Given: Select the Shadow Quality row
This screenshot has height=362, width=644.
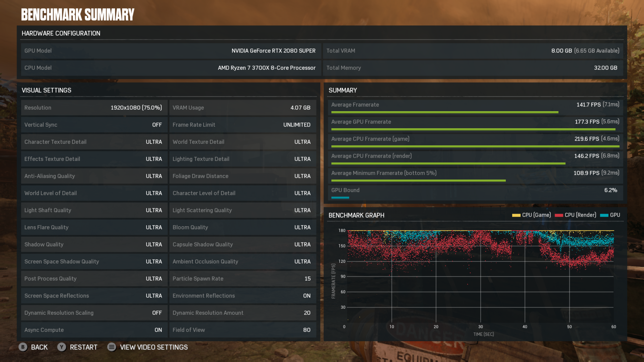Looking at the screenshot, I should click(x=94, y=244).
